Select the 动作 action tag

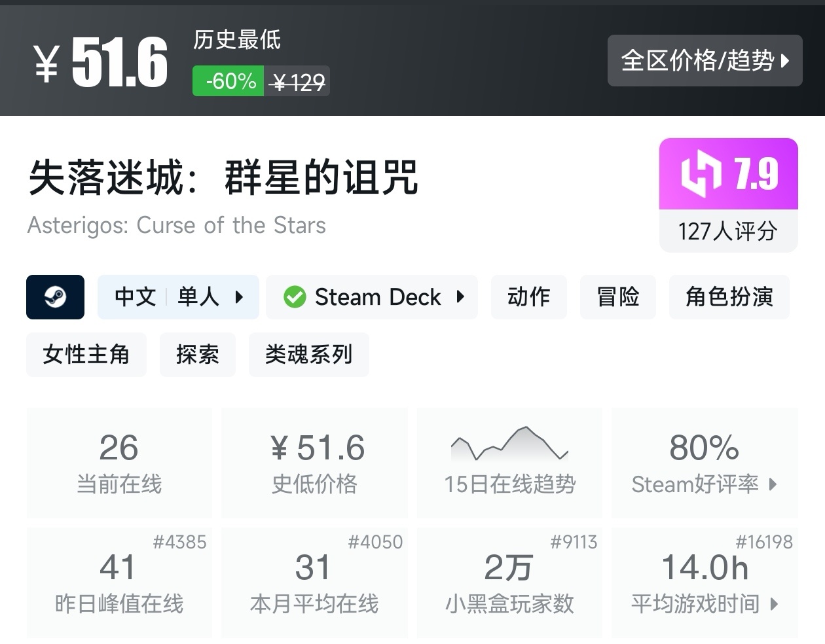click(x=528, y=297)
